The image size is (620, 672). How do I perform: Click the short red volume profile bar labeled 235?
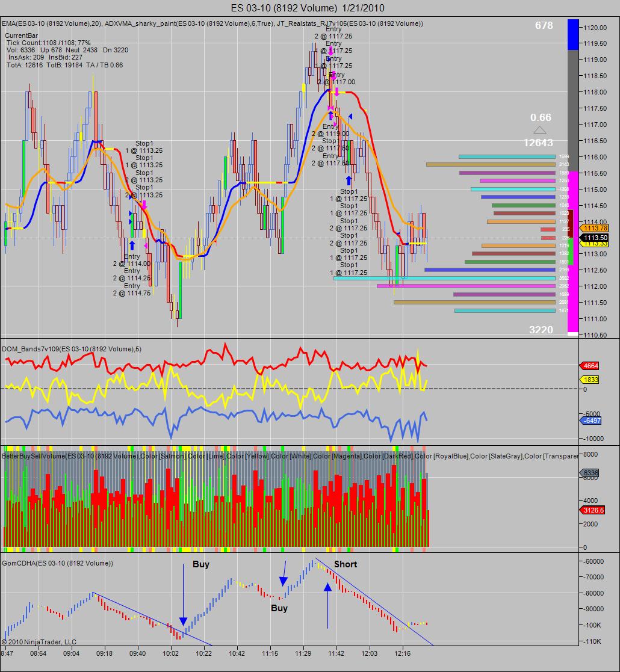[x=548, y=229]
